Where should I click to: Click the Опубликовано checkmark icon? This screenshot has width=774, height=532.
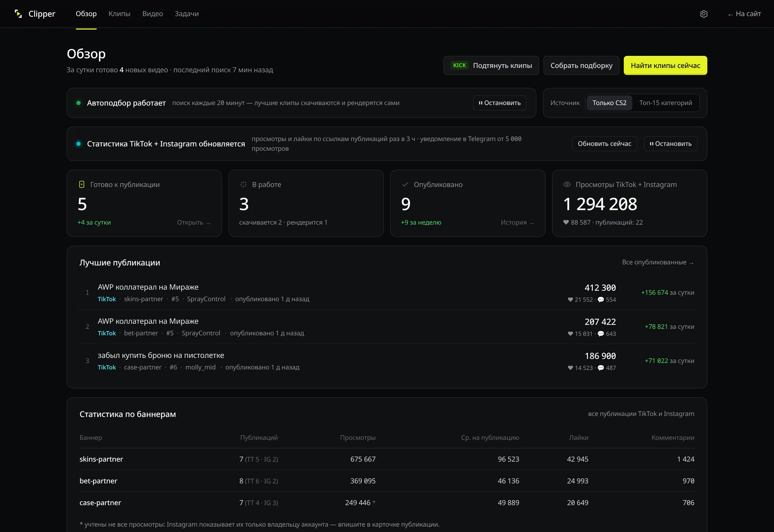click(x=405, y=184)
